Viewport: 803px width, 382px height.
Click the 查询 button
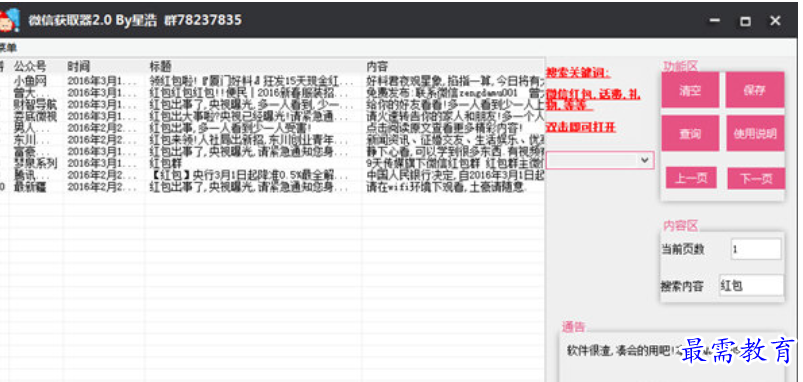(x=690, y=134)
